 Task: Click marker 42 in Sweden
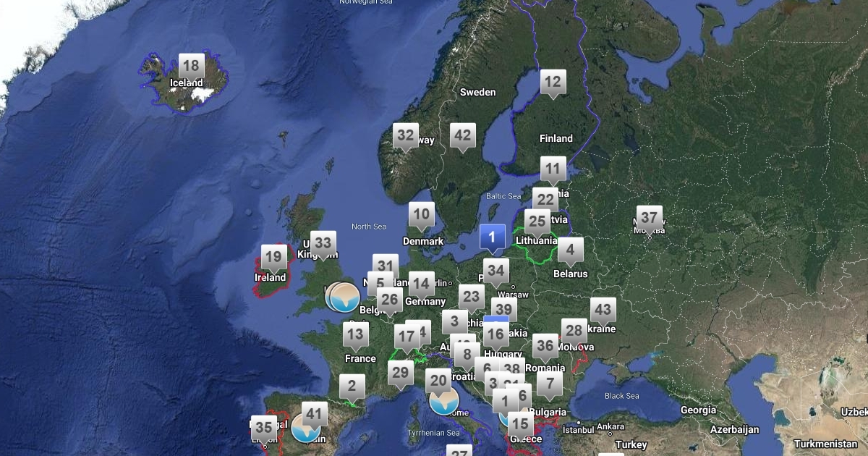[x=462, y=135]
